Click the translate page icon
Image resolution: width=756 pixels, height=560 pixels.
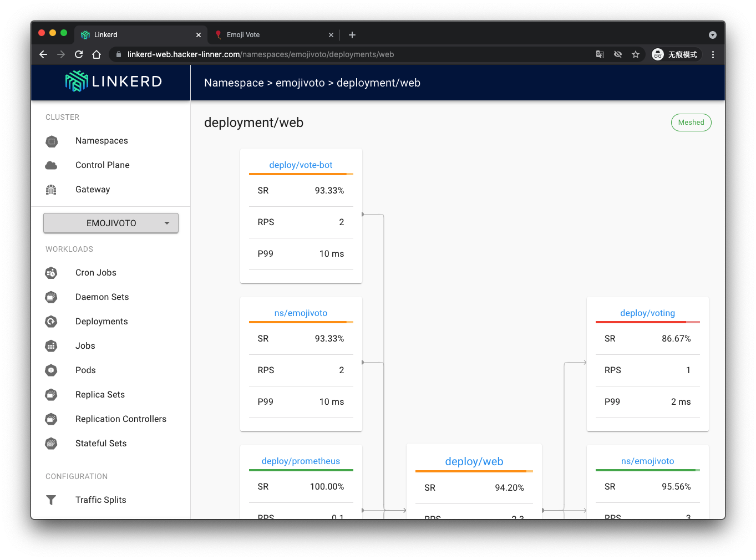pos(600,54)
